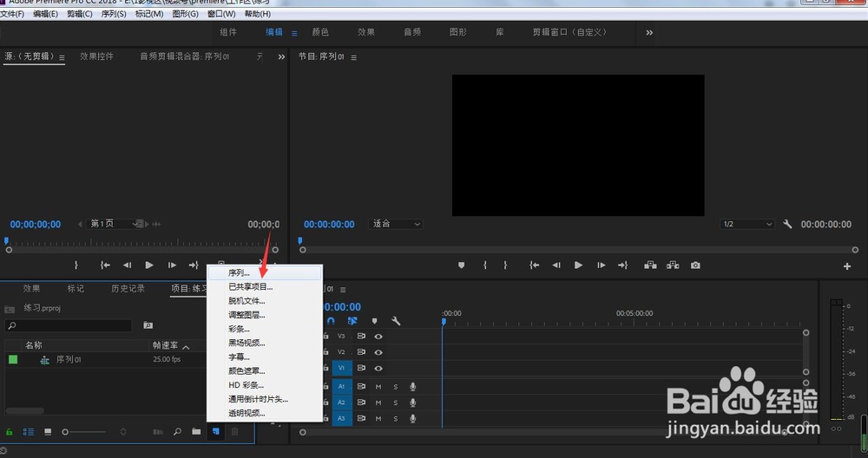
Task: Sort by the 帧速率 column header
Action: click(166, 346)
